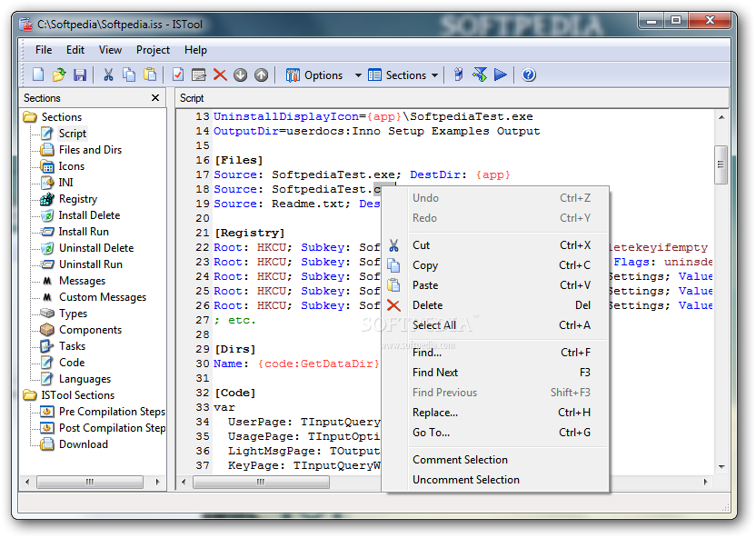Image resolution: width=756 pixels, height=538 pixels.
Task: Click the green arrow toolbar icon beside Compile
Action: (480, 75)
